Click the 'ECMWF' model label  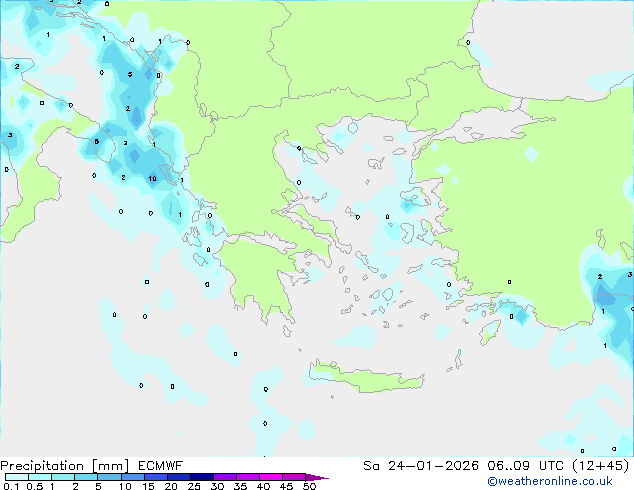pyautogui.click(x=161, y=466)
